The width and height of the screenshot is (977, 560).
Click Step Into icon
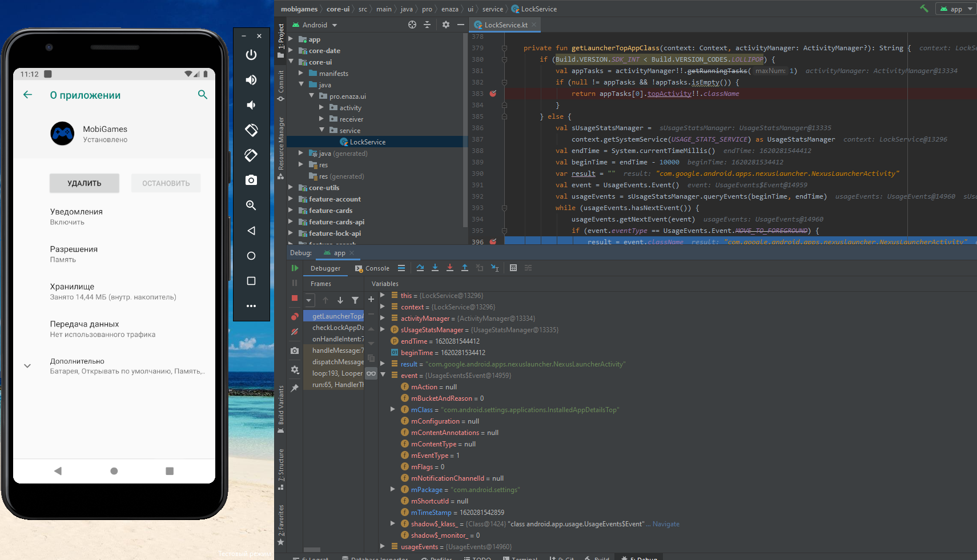pyautogui.click(x=435, y=268)
